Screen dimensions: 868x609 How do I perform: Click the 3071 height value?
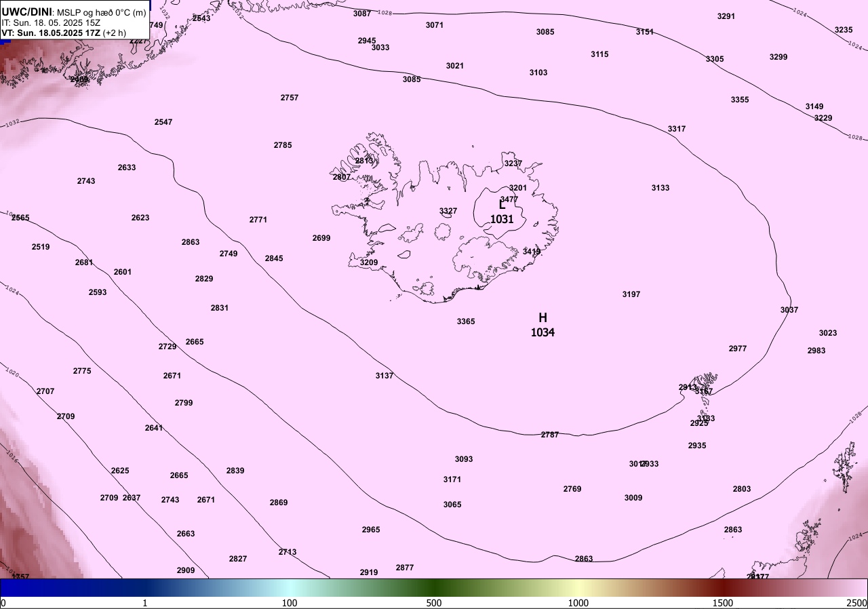tap(435, 25)
